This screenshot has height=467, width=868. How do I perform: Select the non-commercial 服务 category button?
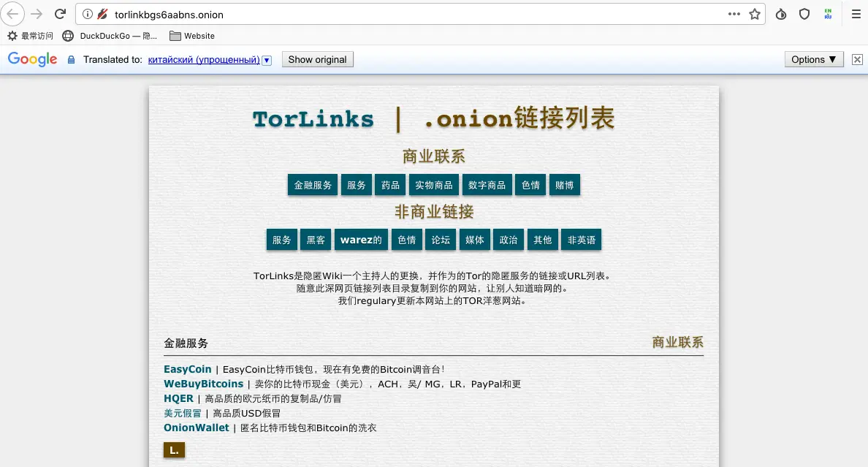(282, 240)
